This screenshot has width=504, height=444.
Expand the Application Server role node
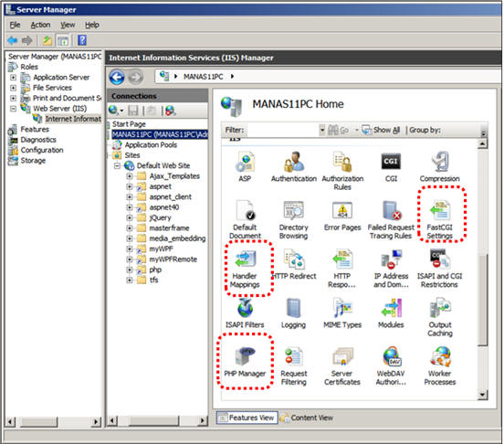[x=13, y=77]
